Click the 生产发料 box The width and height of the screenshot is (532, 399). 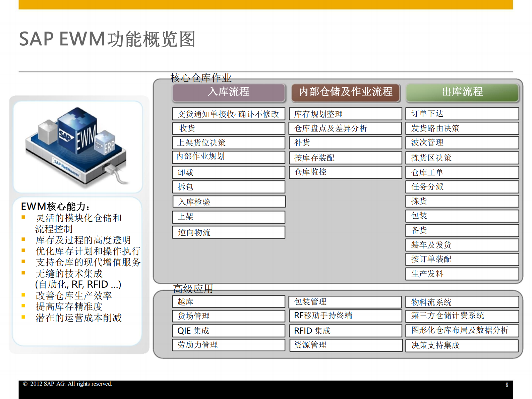point(462,274)
